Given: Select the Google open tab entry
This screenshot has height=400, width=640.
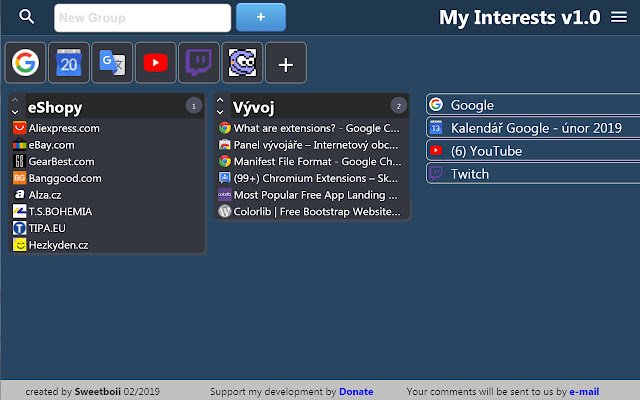Looking at the screenshot, I should point(533,104).
